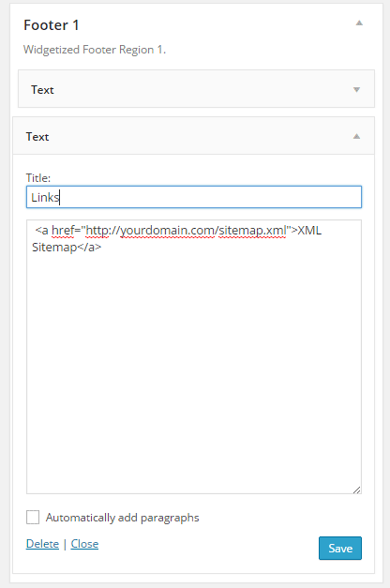
Task: Delete this Text widget
Action: [42, 544]
